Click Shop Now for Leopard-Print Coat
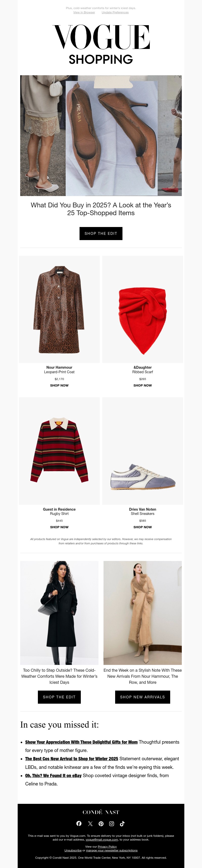This screenshot has width=202, height=868. [x=59, y=386]
